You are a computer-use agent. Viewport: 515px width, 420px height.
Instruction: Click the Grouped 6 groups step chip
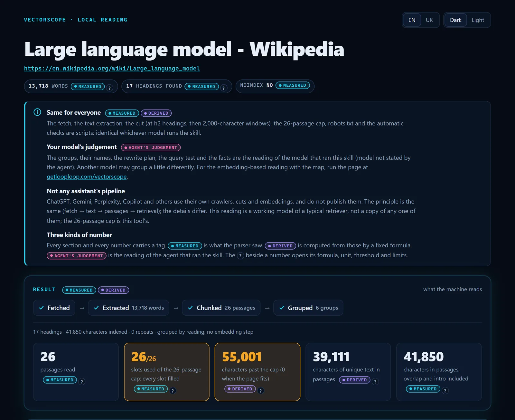[x=308, y=308]
